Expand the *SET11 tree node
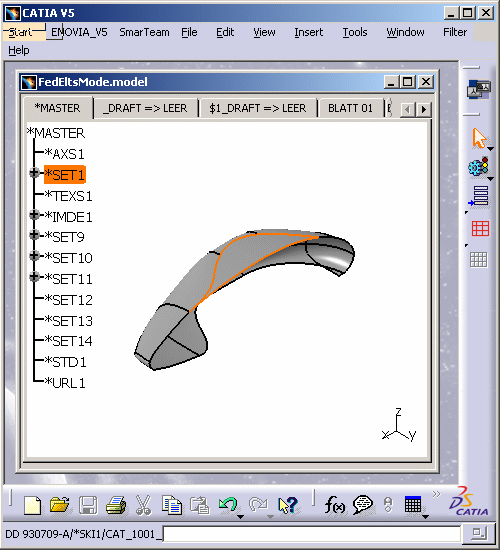The height and width of the screenshot is (550, 500). [x=34, y=277]
